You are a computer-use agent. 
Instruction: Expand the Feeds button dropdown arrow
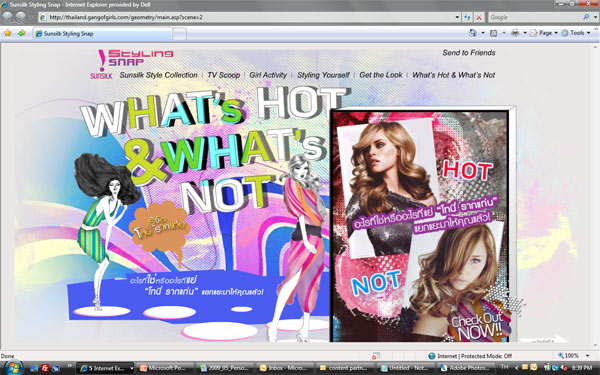[x=504, y=33]
